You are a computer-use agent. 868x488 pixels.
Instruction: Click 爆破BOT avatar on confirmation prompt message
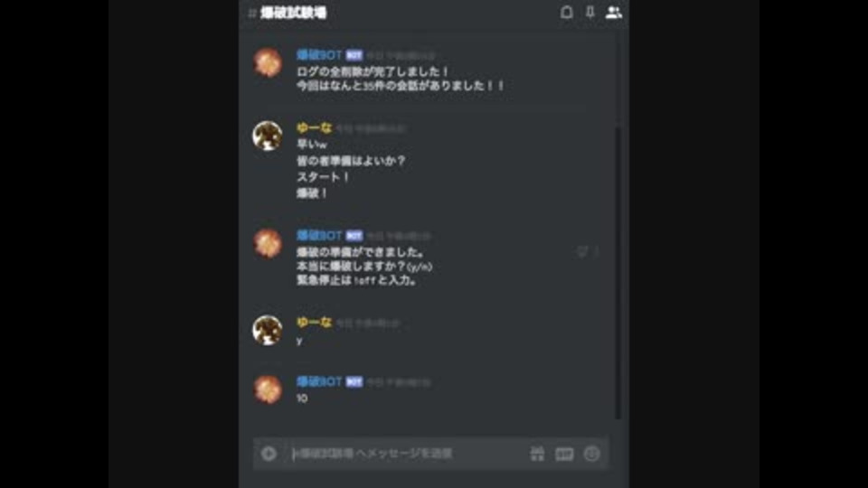(x=268, y=243)
